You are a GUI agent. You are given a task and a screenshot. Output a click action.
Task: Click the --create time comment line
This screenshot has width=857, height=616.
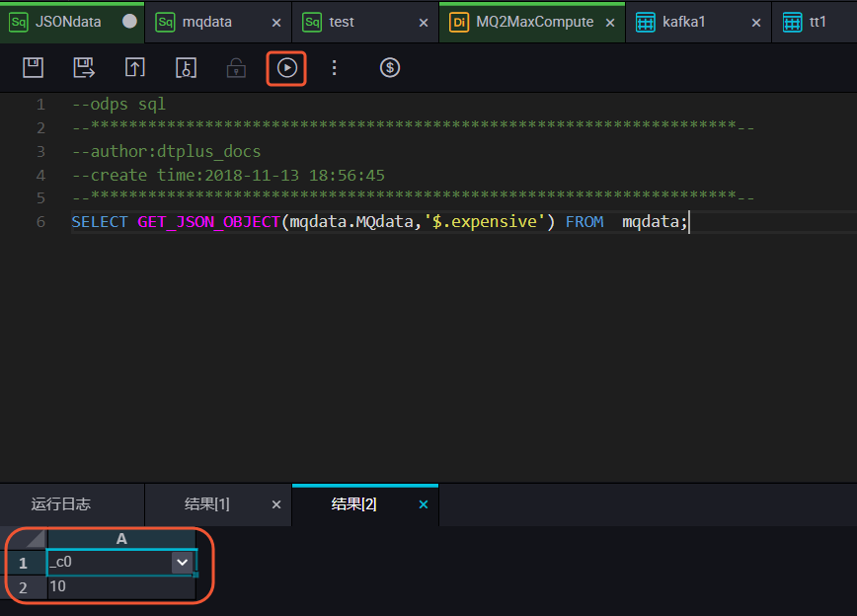click(228, 176)
